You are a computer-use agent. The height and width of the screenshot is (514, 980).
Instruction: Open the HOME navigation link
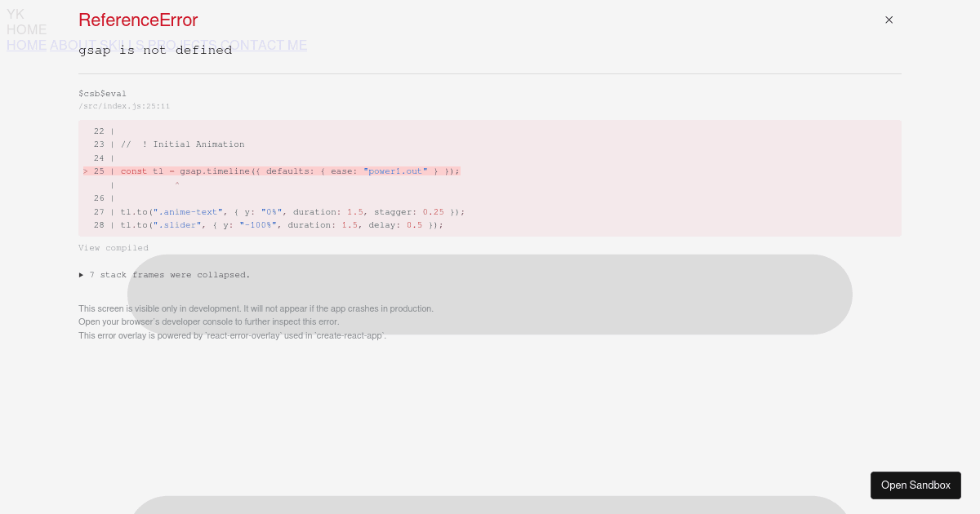tap(26, 46)
